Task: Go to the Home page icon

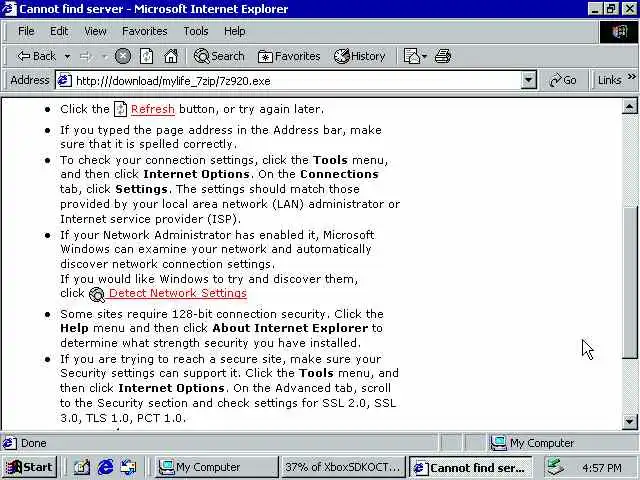Action: [171, 56]
